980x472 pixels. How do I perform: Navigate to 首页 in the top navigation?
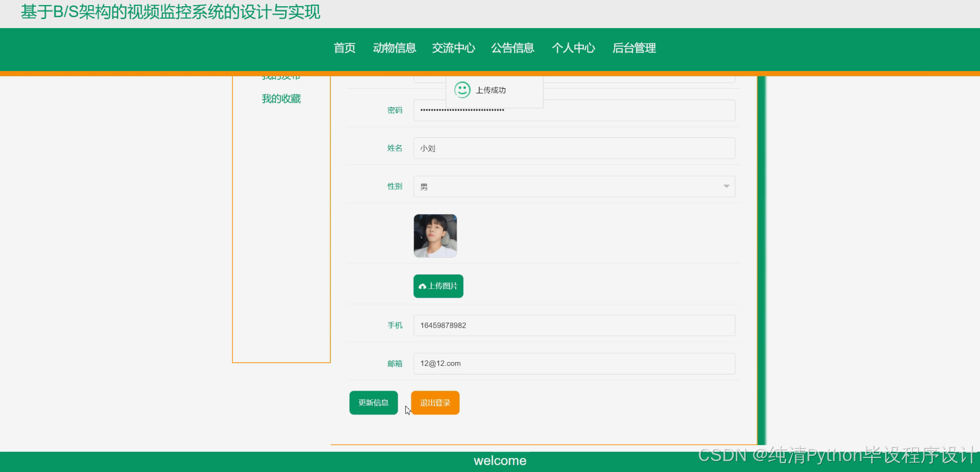[x=344, y=48]
